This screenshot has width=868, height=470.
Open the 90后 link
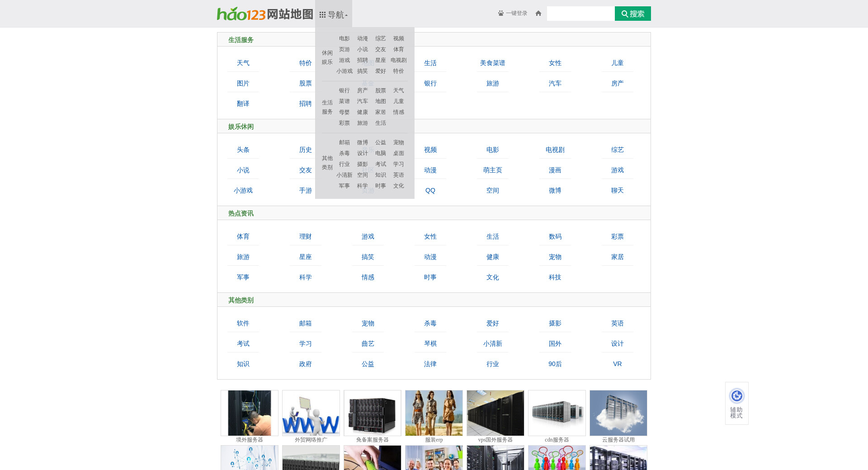pyautogui.click(x=555, y=364)
